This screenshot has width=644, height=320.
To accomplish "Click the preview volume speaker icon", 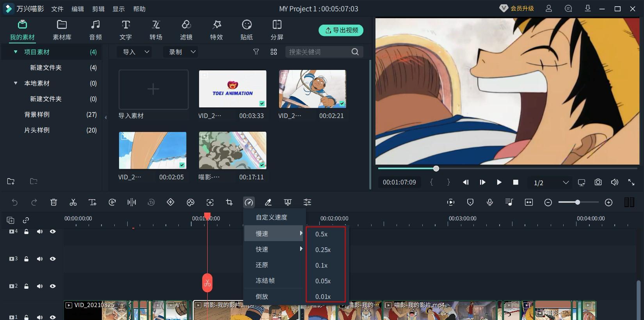I will point(615,182).
